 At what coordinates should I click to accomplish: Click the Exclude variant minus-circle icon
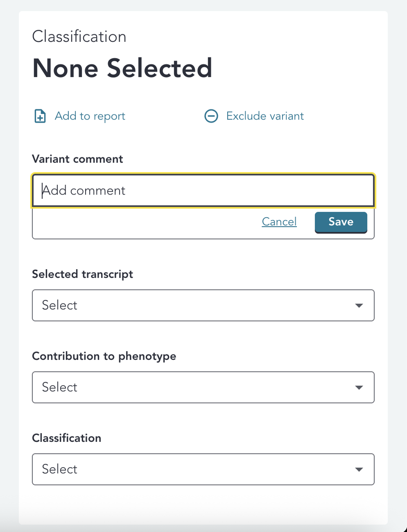pos(211,116)
